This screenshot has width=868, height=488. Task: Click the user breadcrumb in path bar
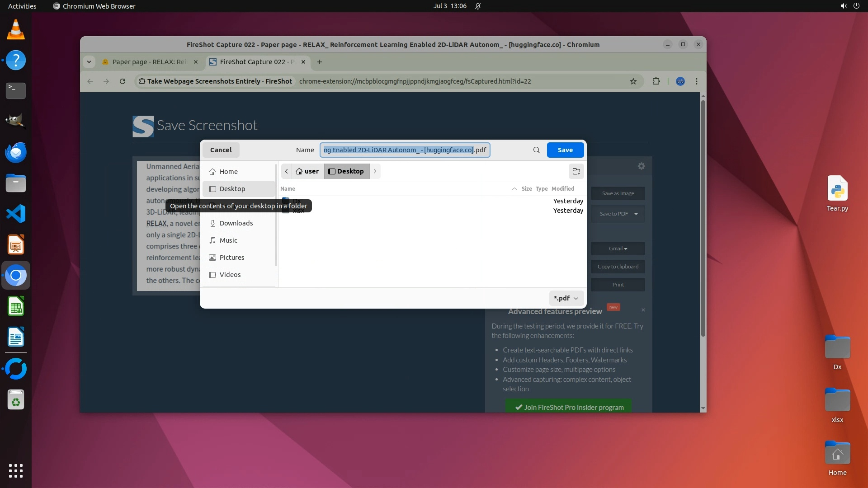coord(307,171)
